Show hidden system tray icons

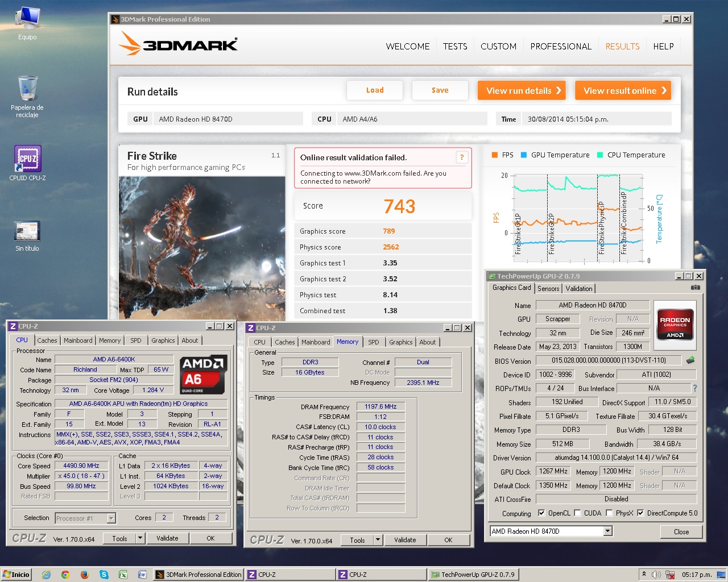pos(644,575)
